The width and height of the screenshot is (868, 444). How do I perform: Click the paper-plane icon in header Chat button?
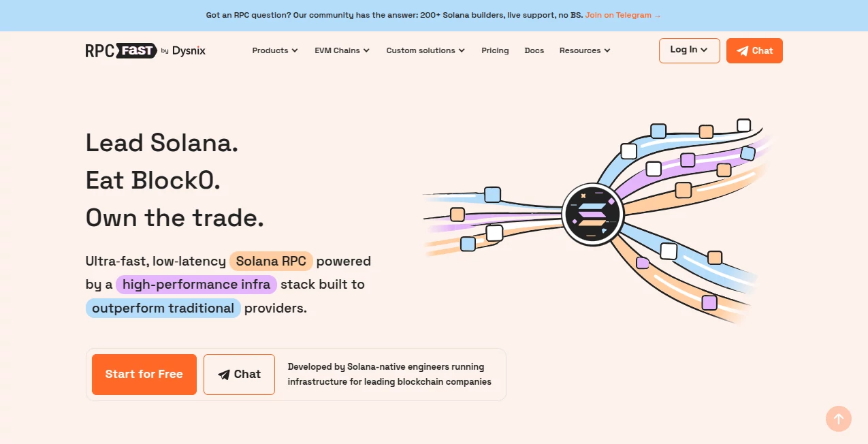743,50
